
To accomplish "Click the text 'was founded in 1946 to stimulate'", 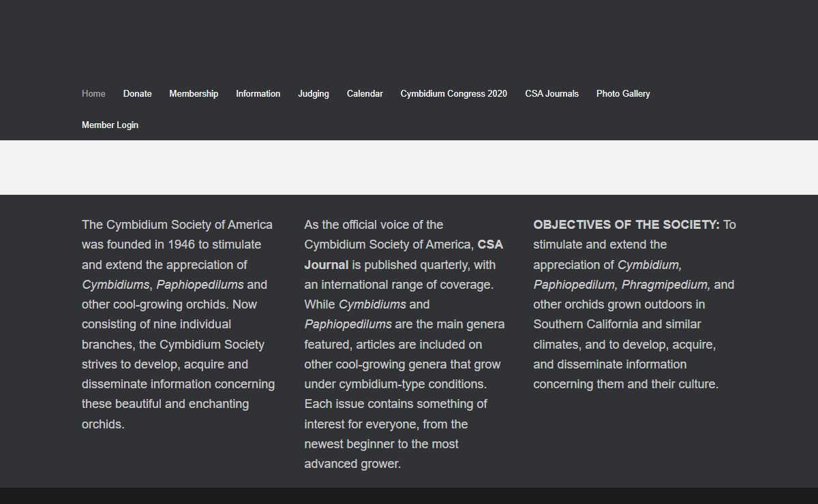I will click(171, 245).
